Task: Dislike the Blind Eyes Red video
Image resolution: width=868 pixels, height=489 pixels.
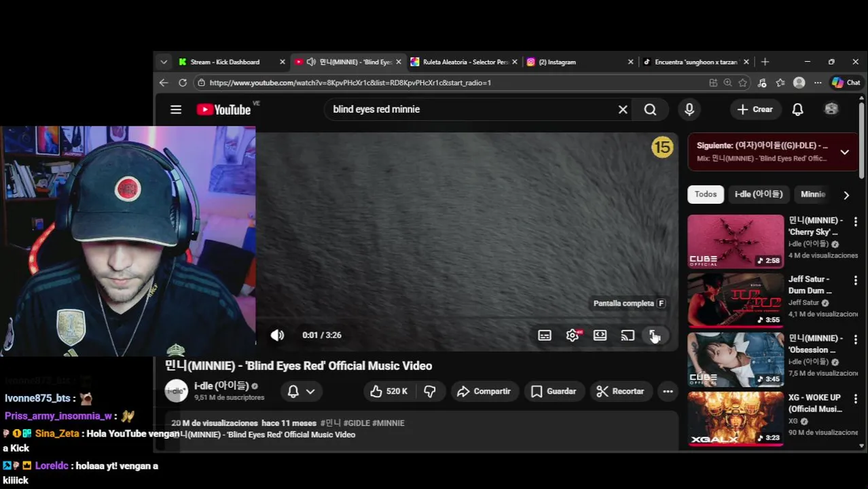Action: [x=430, y=391]
